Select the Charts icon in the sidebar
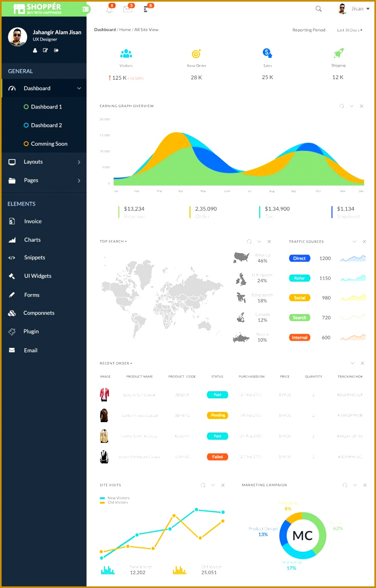Screen dimensions: 376x588 coord(12,240)
